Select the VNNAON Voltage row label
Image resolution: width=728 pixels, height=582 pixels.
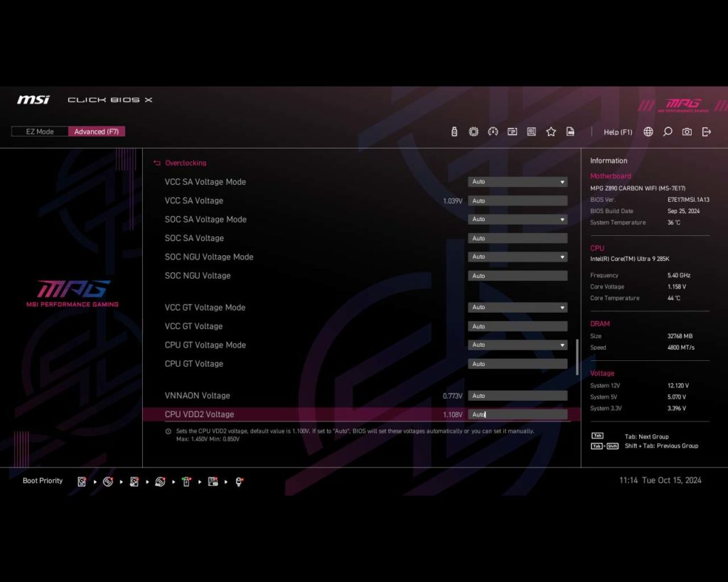(198, 396)
